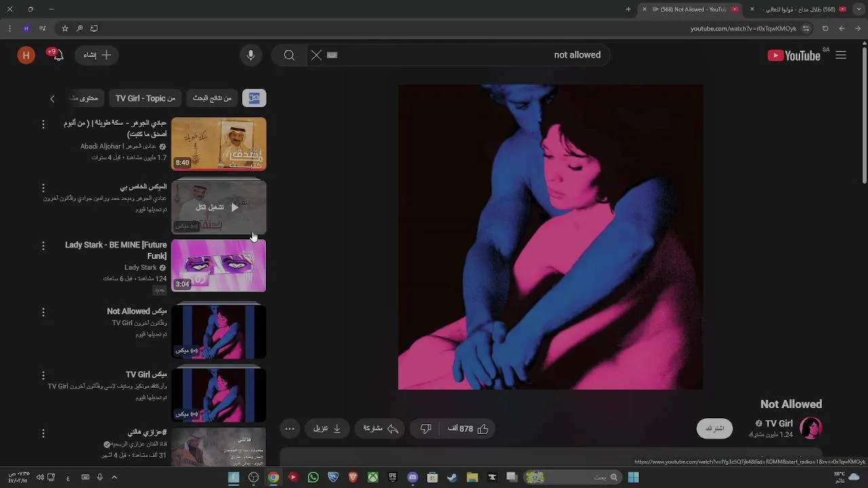
Task: Open the Windows Start button
Action: click(633, 477)
